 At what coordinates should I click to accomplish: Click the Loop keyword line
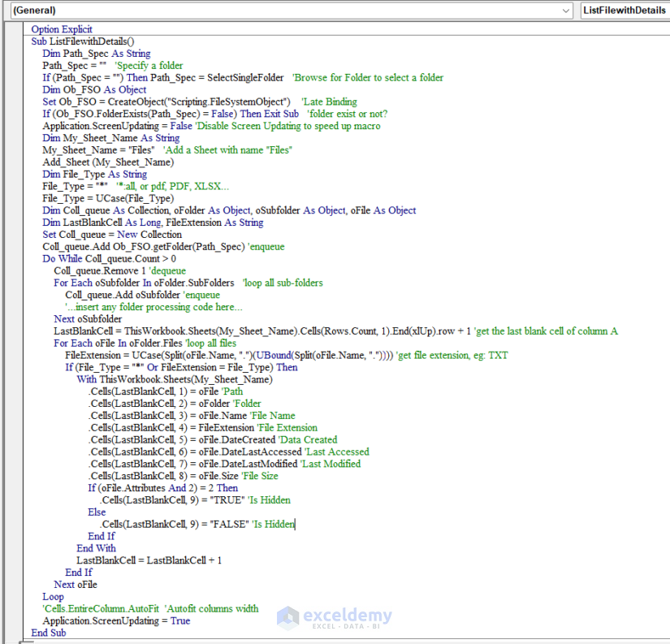[x=54, y=596]
